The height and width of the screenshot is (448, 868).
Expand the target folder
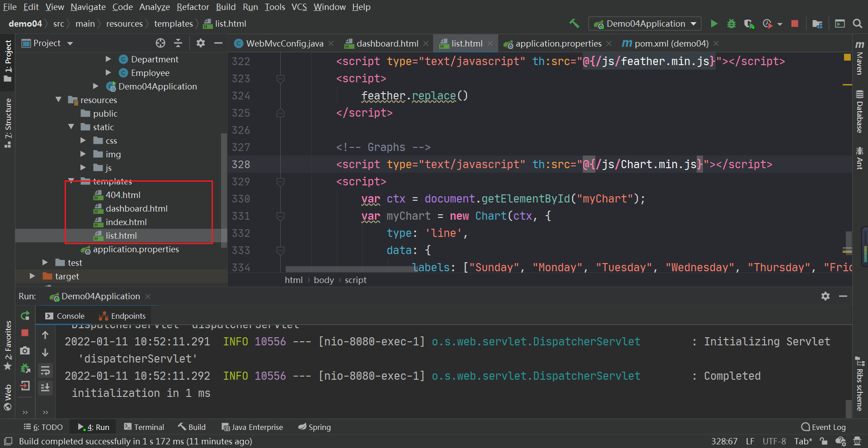point(32,276)
